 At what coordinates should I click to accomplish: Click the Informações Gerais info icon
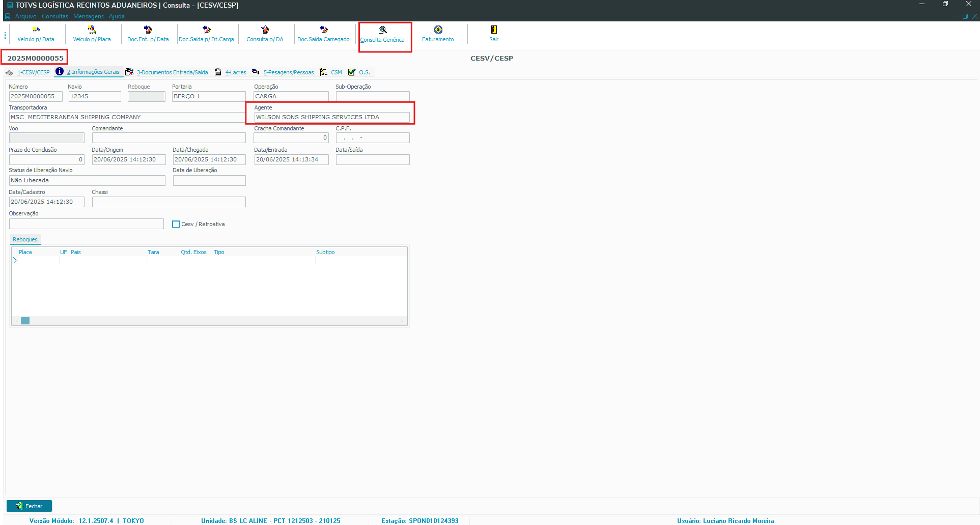pyautogui.click(x=60, y=72)
